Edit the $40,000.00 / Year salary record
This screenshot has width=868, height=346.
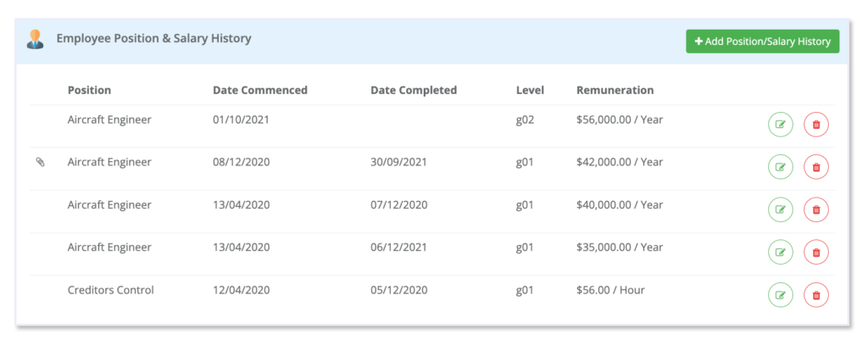click(780, 209)
